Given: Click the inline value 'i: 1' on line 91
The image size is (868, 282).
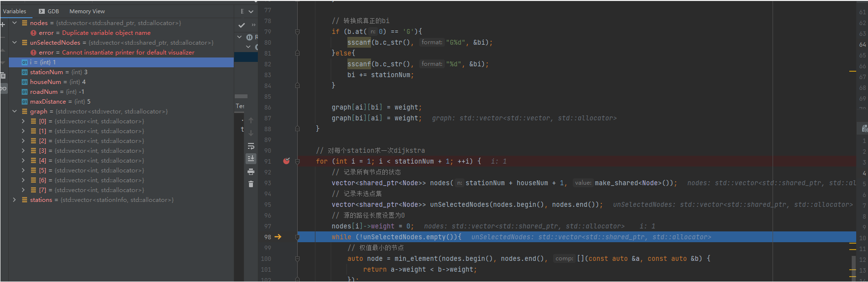Looking at the screenshot, I should 498,161.
